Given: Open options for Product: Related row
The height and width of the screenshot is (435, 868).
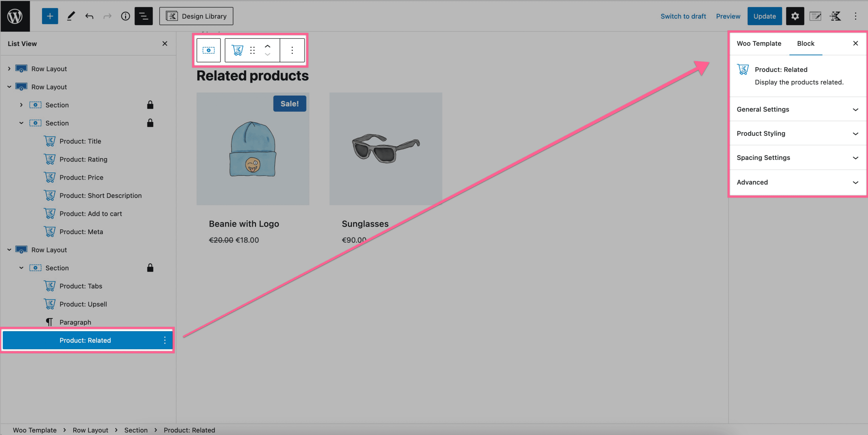Looking at the screenshot, I should coord(165,340).
